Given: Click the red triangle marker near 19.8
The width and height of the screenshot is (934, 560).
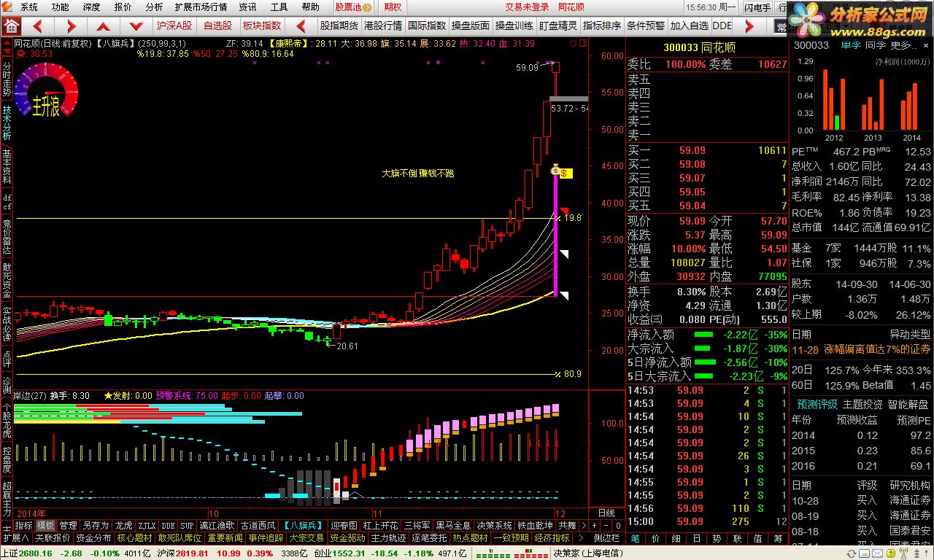Looking at the screenshot, I should (x=564, y=211).
